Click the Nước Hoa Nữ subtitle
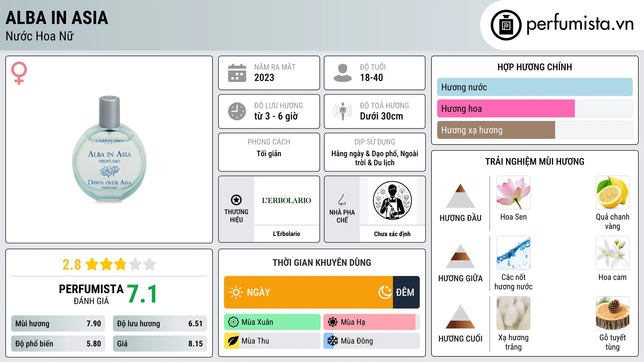Viewport: 644px width, 362px height. (x=40, y=36)
